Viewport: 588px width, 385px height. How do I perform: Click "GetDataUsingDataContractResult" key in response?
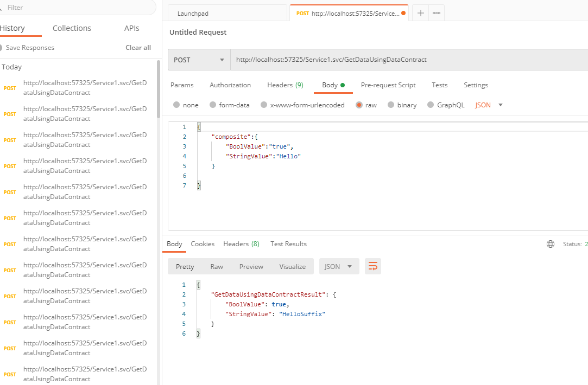(269, 294)
